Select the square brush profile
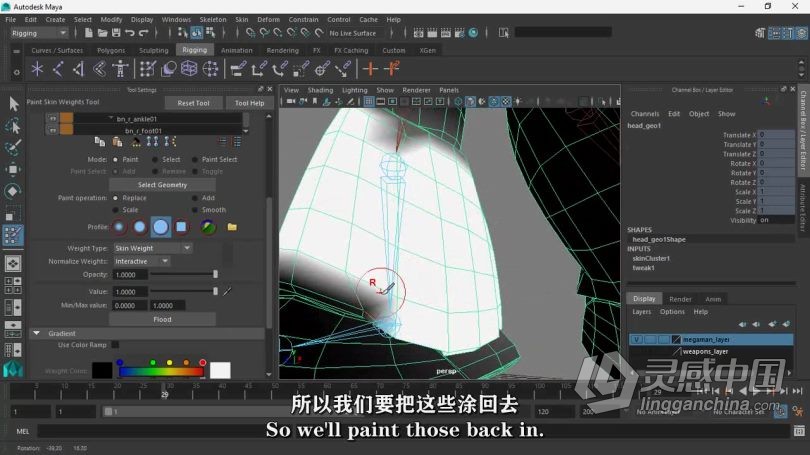Viewport: 810px width, 455px height. pyautogui.click(x=181, y=227)
